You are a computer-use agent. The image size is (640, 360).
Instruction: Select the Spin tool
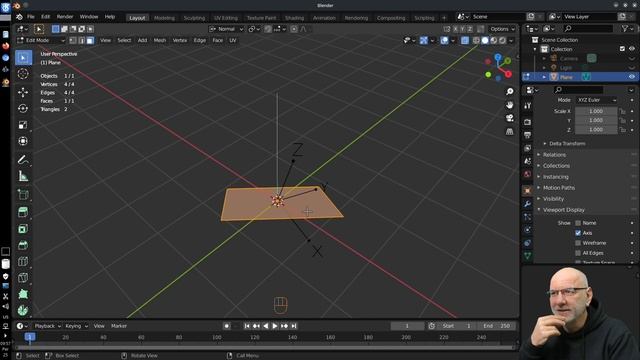[23, 310]
